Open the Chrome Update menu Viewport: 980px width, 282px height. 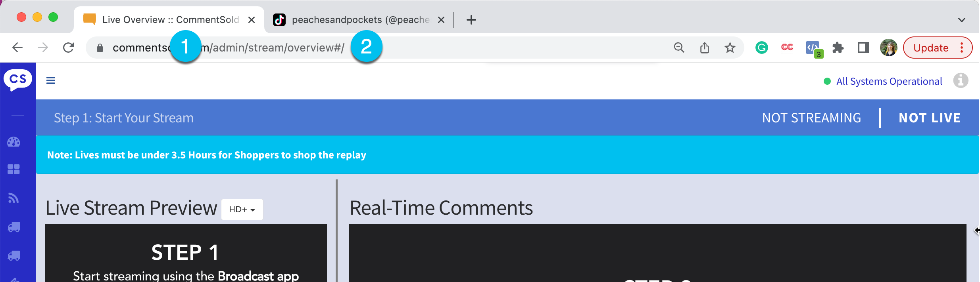937,48
